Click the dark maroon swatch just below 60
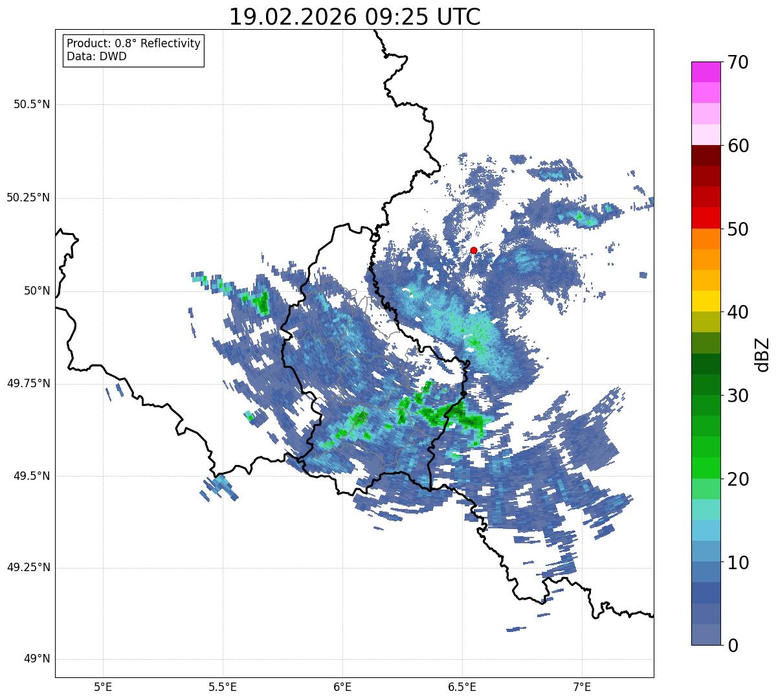778x700 pixels. pyautogui.click(x=706, y=155)
